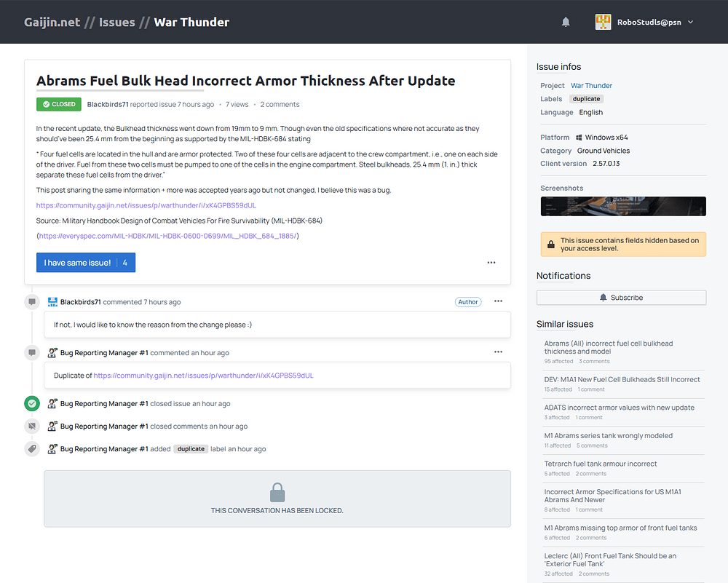
Task: Click the duplicate label in Issue infos
Action: tap(586, 99)
